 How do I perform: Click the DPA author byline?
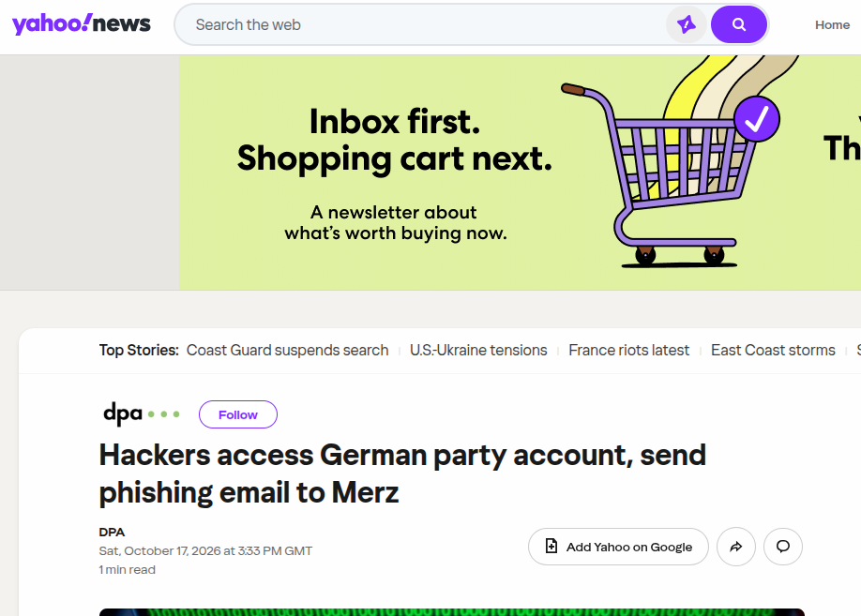112,532
